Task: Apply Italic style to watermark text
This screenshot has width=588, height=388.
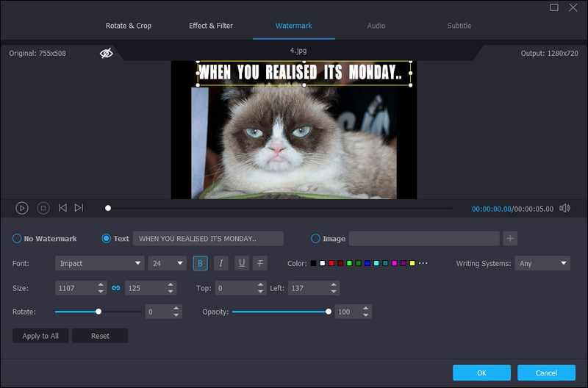Action: 220,263
